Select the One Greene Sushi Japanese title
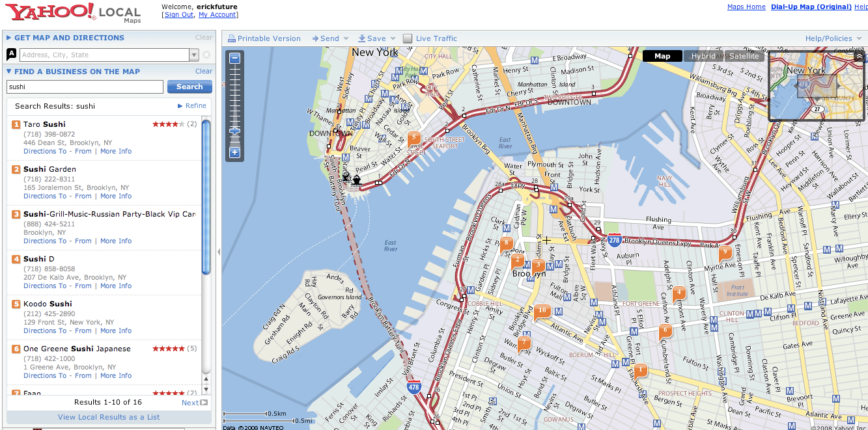868x430 pixels. tap(77, 349)
